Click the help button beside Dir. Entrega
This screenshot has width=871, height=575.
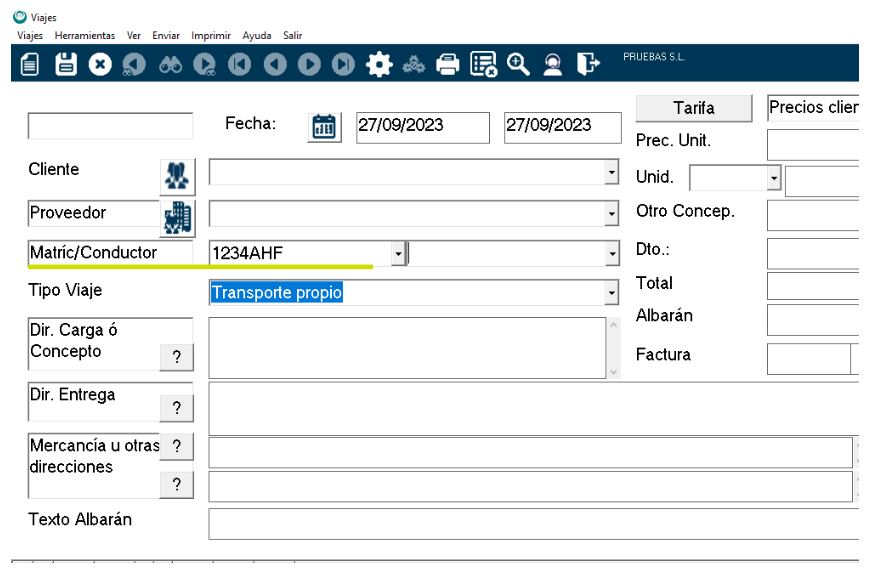[177, 408]
